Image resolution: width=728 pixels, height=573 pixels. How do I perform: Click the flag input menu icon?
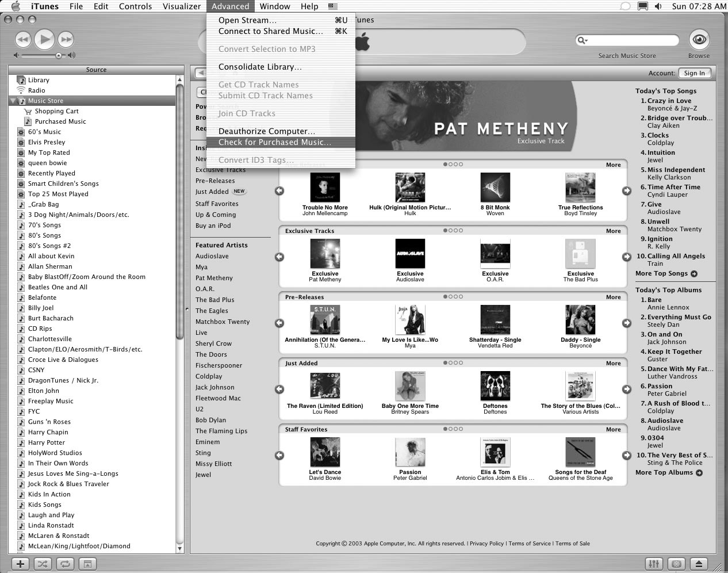pos(333,6)
